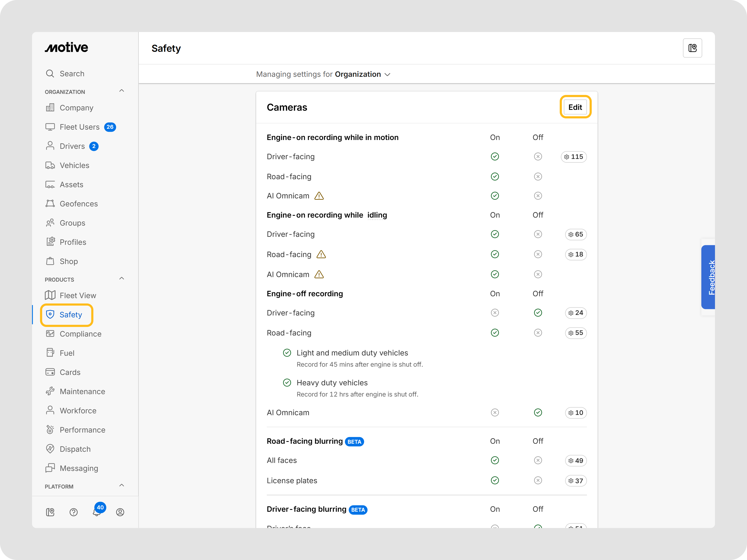Click the BETA badge on Driver-facing blurring

358,510
